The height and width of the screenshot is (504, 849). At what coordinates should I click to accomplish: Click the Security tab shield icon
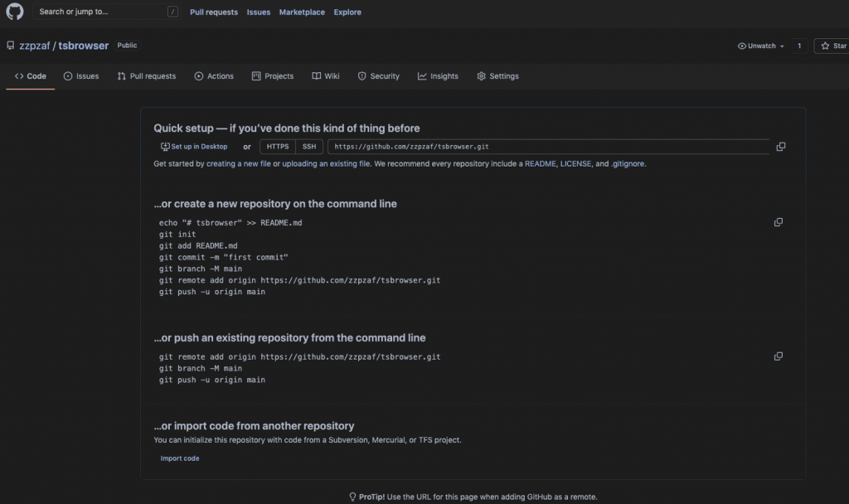point(361,76)
